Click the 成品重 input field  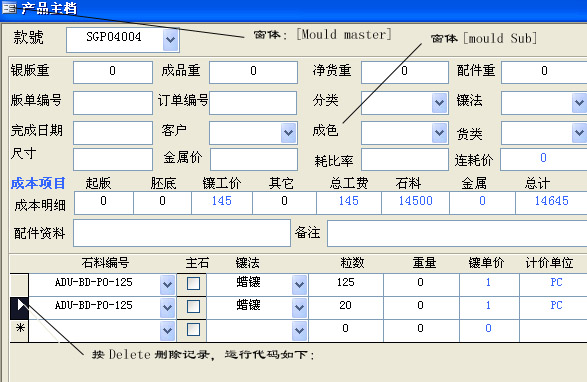253,72
